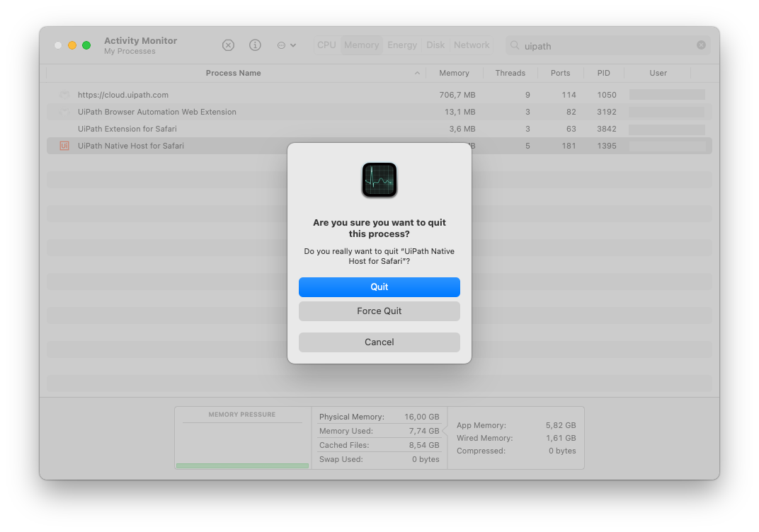Click the Swap Used 0 bytes entry
Image resolution: width=759 pixels, height=532 pixels.
pos(379,459)
